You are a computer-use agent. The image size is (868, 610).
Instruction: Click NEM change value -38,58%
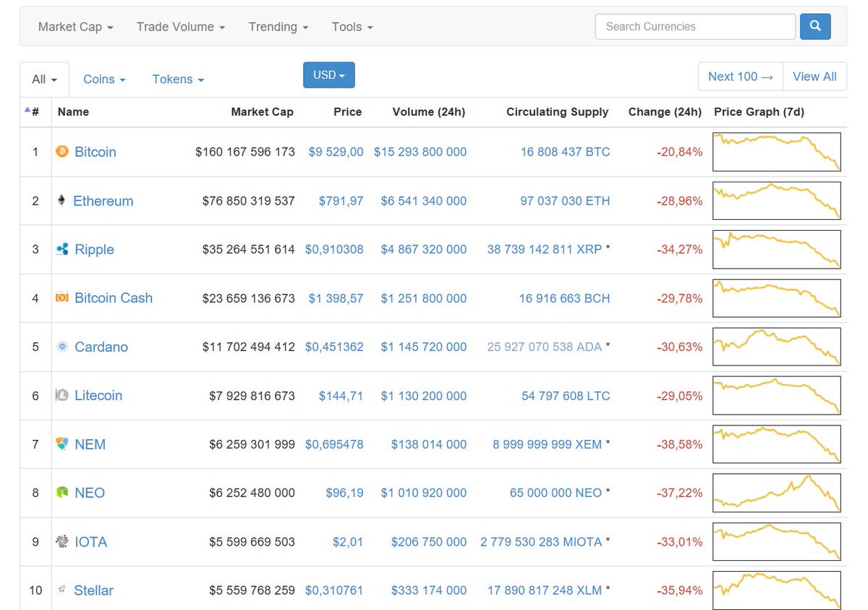pyautogui.click(x=679, y=444)
